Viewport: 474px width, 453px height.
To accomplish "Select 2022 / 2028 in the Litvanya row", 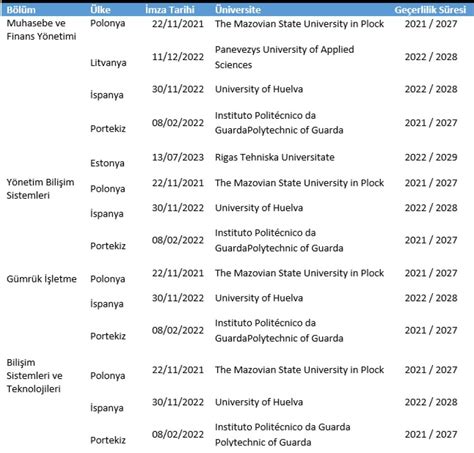I will pos(431,57).
